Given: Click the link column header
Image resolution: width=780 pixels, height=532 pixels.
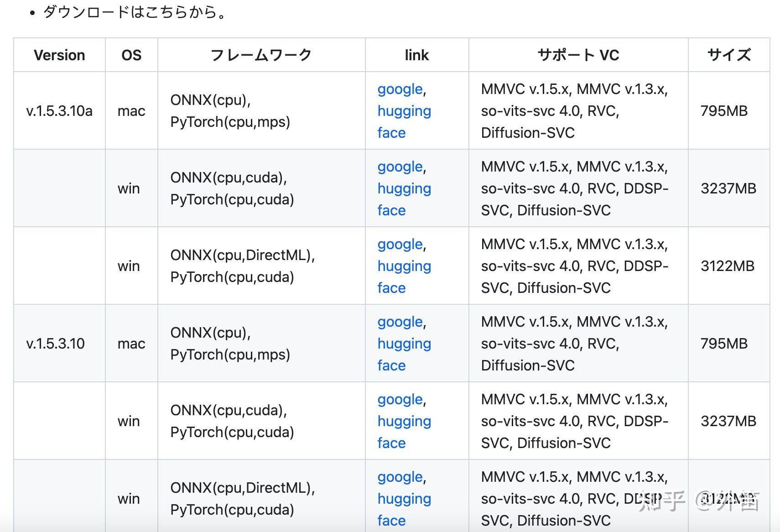Looking at the screenshot, I should pyautogui.click(x=417, y=55).
